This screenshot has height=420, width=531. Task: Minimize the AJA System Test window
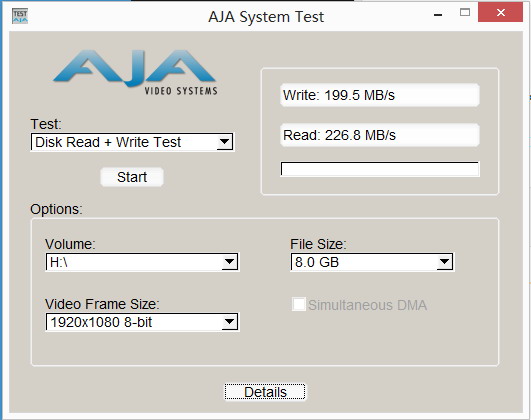(438, 15)
